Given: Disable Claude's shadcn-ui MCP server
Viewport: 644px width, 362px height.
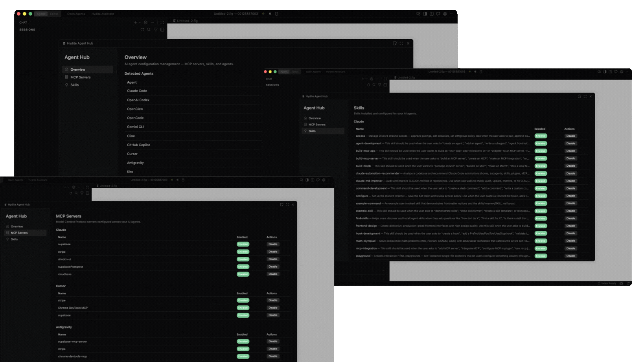Looking at the screenshot, I should [273, 259].
